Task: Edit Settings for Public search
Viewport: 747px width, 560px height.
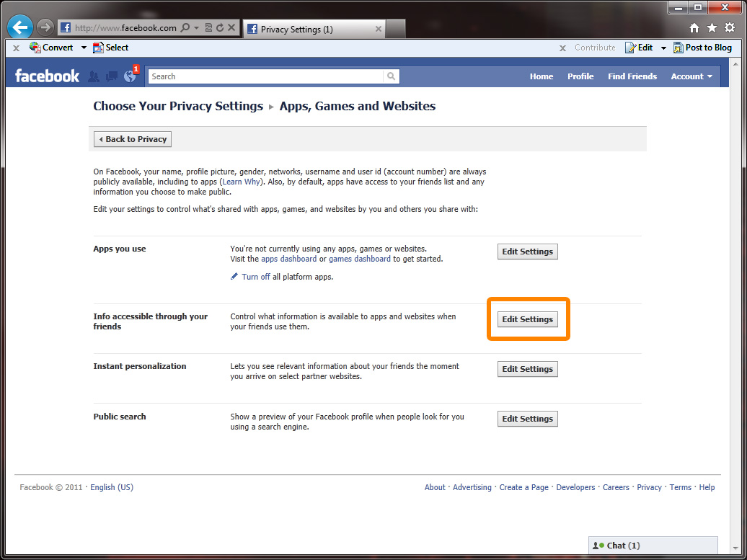Action: [527, 419]
